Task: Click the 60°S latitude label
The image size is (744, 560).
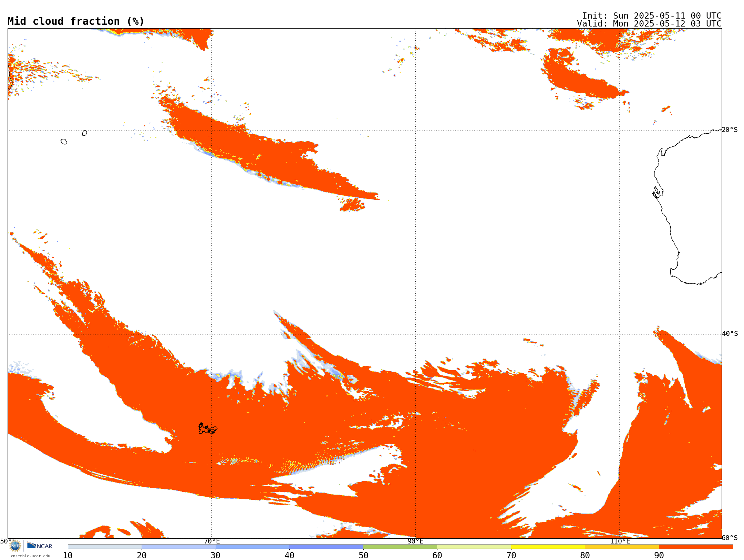Action: pos(730,538)
